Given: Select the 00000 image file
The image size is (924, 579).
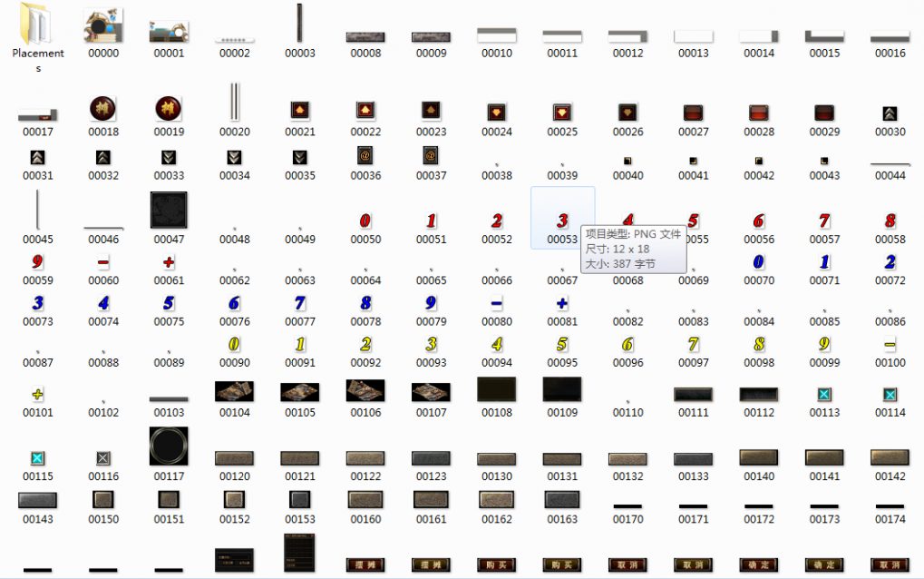Looking at the screenshot, I should (x=103, y=27).
